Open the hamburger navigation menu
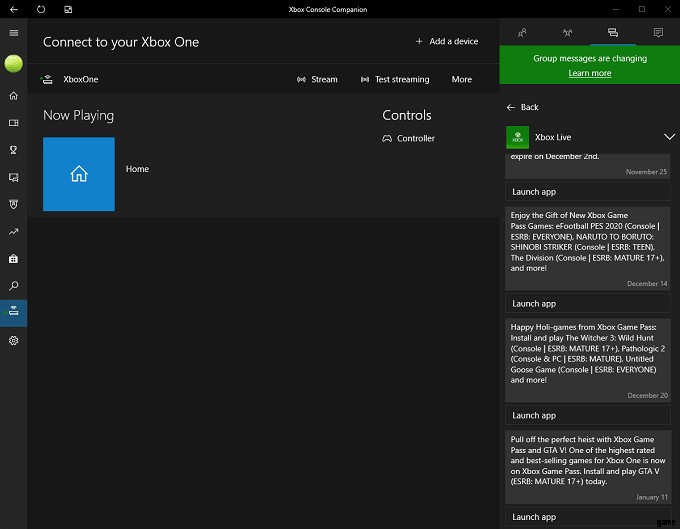 13,33
